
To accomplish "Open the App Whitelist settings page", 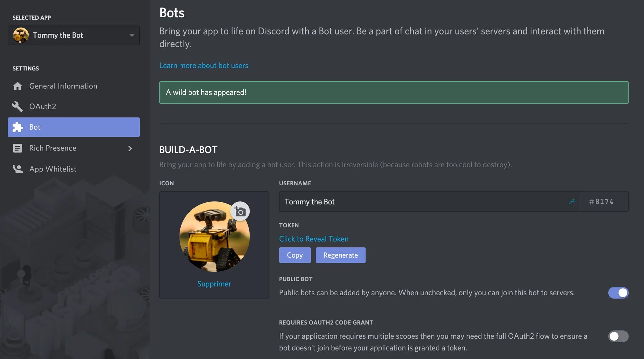I will [53, 169].
